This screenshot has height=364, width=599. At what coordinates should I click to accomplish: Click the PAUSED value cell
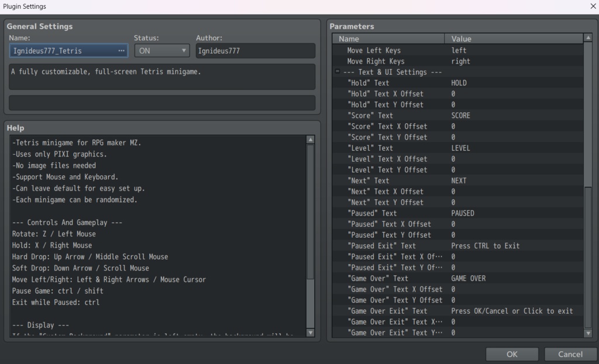(463, 213)
